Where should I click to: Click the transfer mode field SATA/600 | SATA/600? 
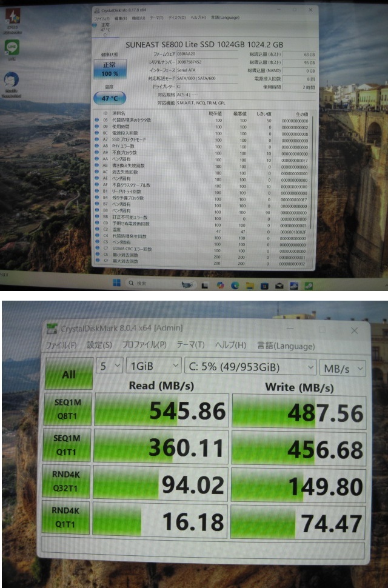pos(207,78)
